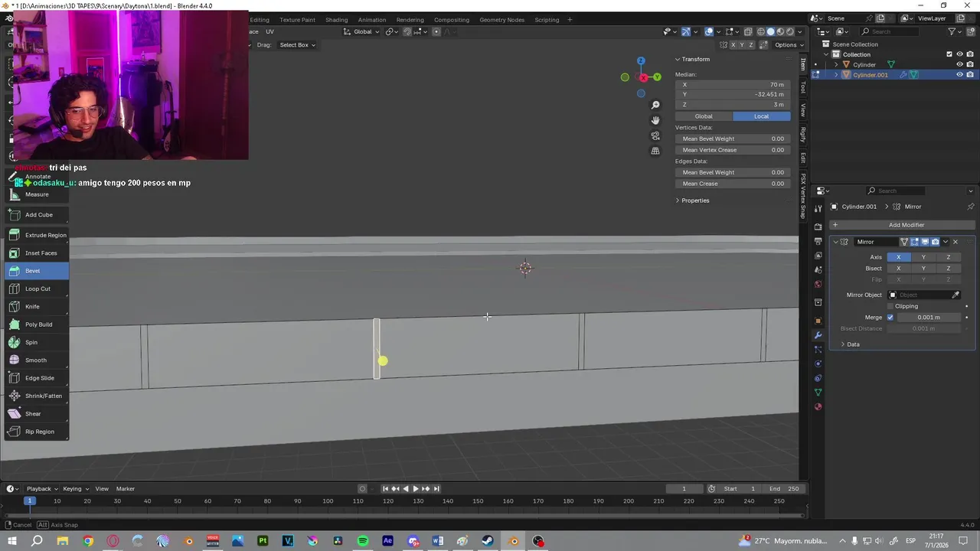Switch to the Geometry Nodes workspace tab

(501, 19)
